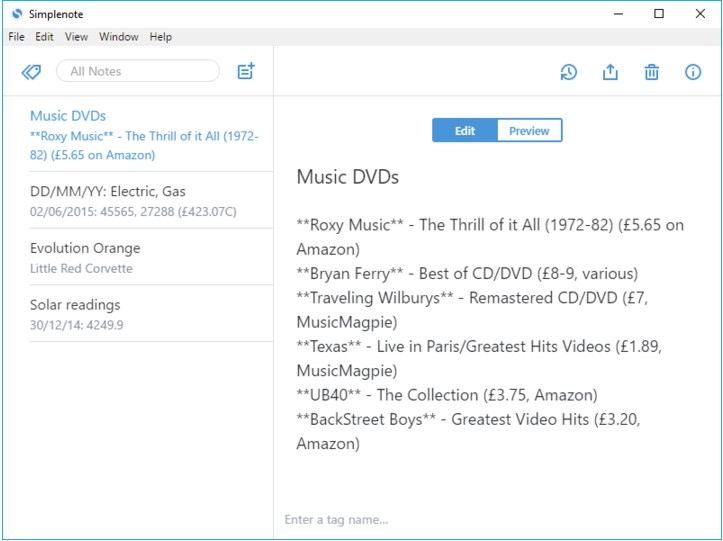Viewport: 723px width, 541px height.
Task: Click the share note icon
Action: 610,72
